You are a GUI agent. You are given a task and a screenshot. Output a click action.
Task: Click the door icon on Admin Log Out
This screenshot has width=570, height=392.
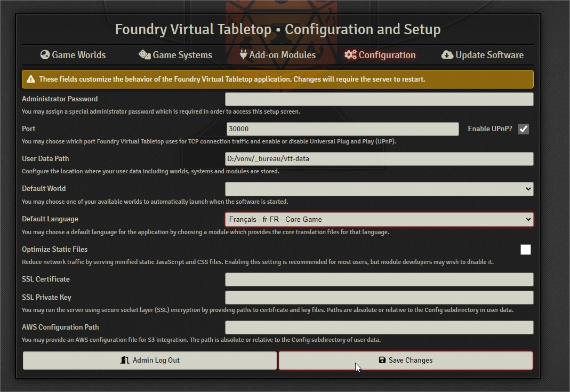125,361
